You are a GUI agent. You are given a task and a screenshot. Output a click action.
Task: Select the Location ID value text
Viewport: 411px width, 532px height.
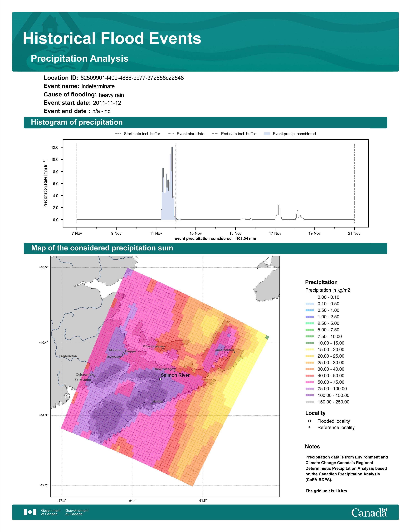(132, 78)
